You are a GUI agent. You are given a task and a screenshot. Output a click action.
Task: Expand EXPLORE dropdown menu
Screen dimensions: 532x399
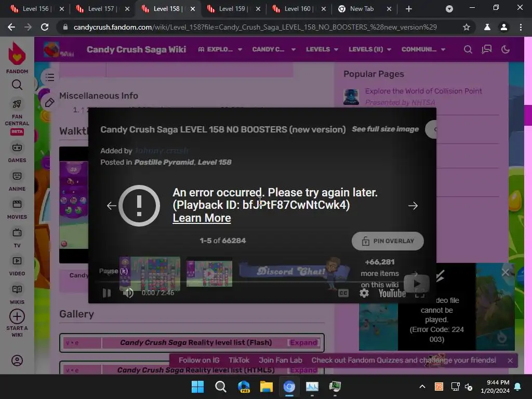[x=220, y=49]
